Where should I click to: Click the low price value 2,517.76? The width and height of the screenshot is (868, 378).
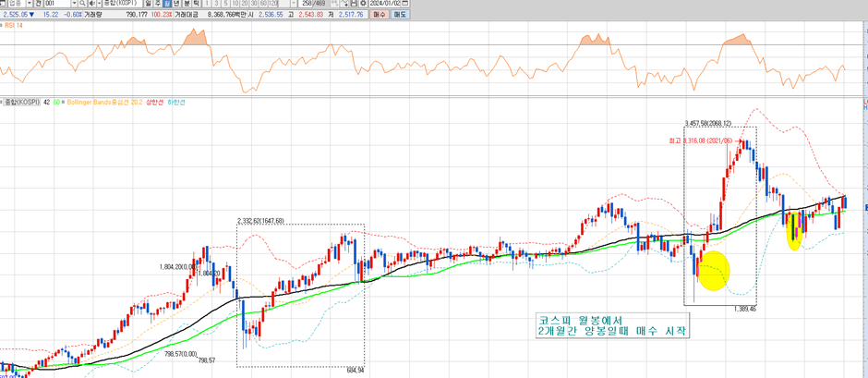350,15
